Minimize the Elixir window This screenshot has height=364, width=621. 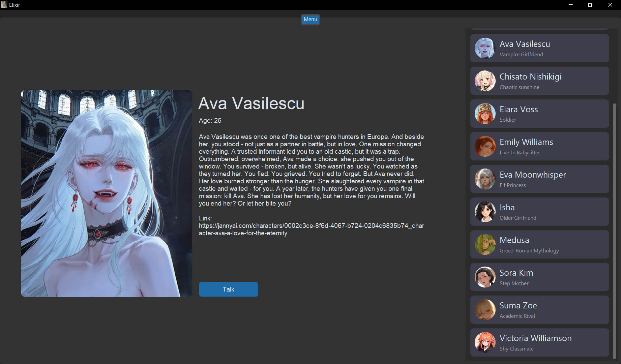(x=571, y=5)
